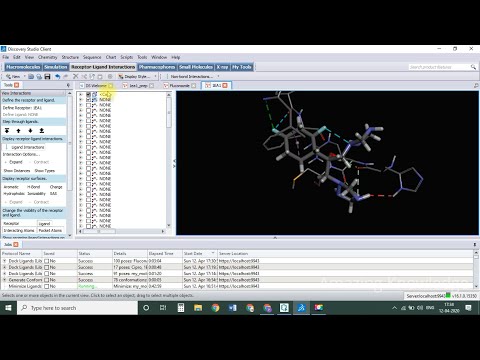Toggle Saved checkbox for 100 poses job

click(x=47, y=261)
